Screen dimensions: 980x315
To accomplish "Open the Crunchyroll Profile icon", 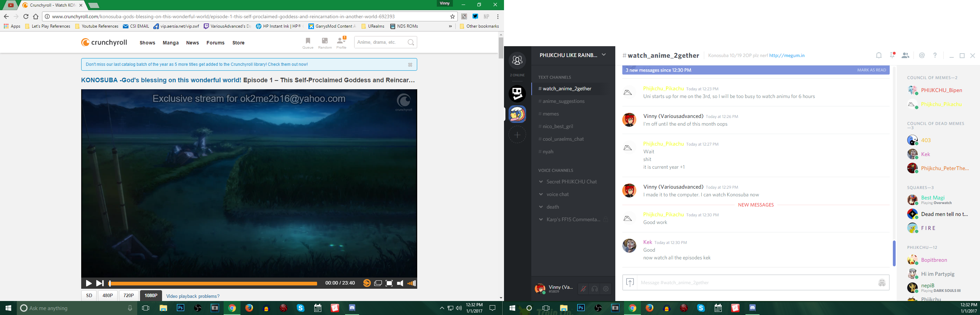I will (x=341, y=43).
